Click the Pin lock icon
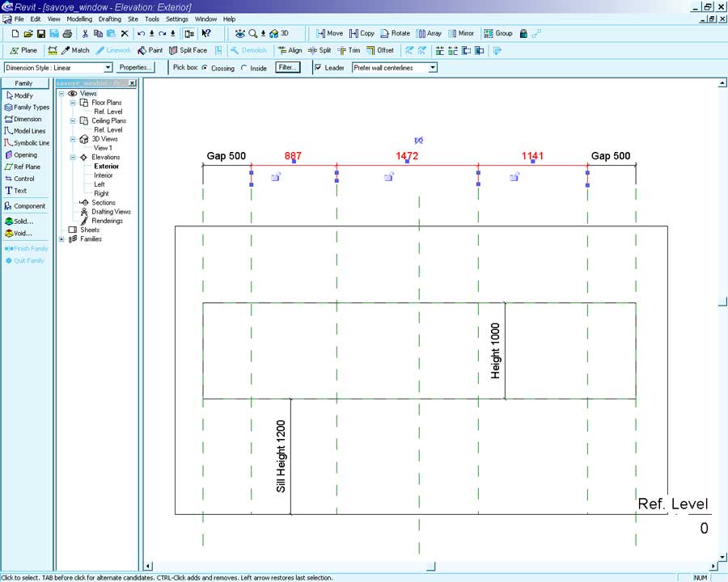Image resolution: width=728 pixels, height=582 pixels. point(523,33)
